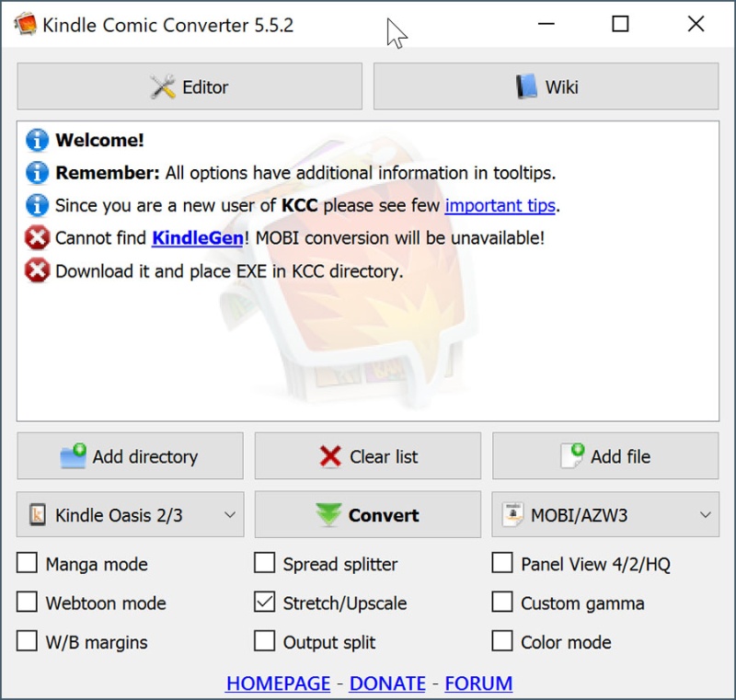
Task: Open the FORUM link
Action: [x=478, y=683]
